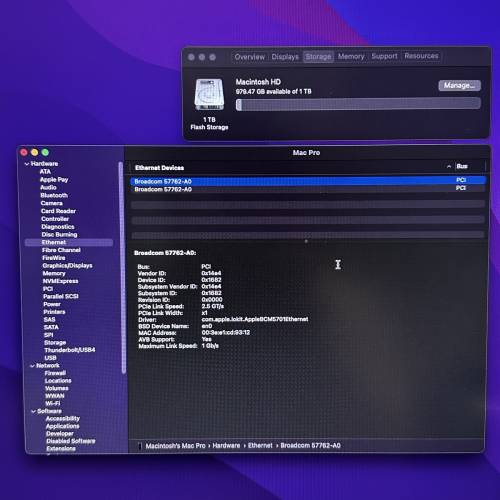Select SPI in the sidebar
This screenshot has width=500, height=500.
[x=49, y=335]
